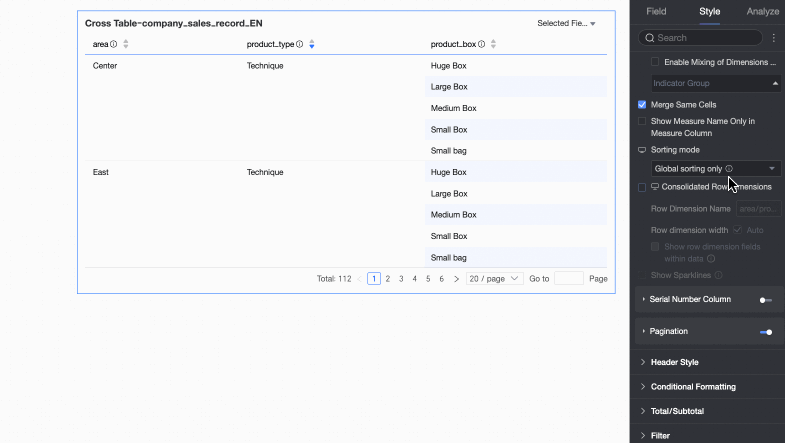785x443 pixels.
Task: Open the Indicator Group dropdown
Action: (x=716, y=83)
